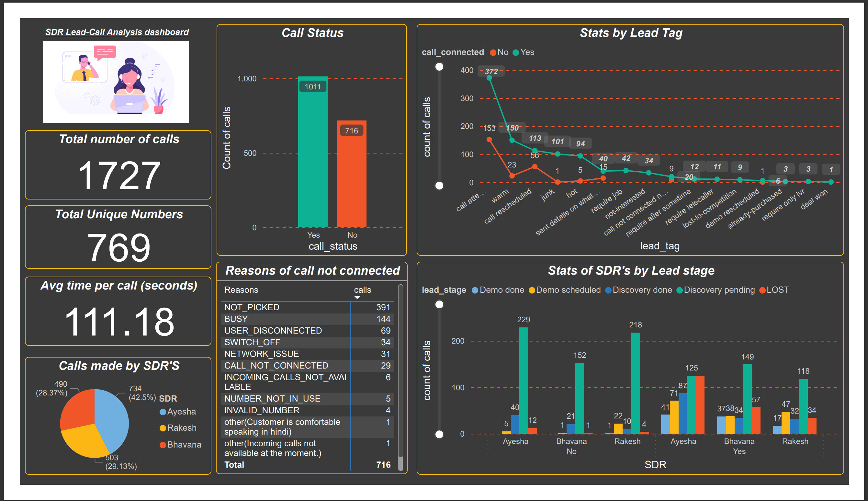Click the Demo done legend marker
Screen dimensions: 868x501
(x=475, y=290)
